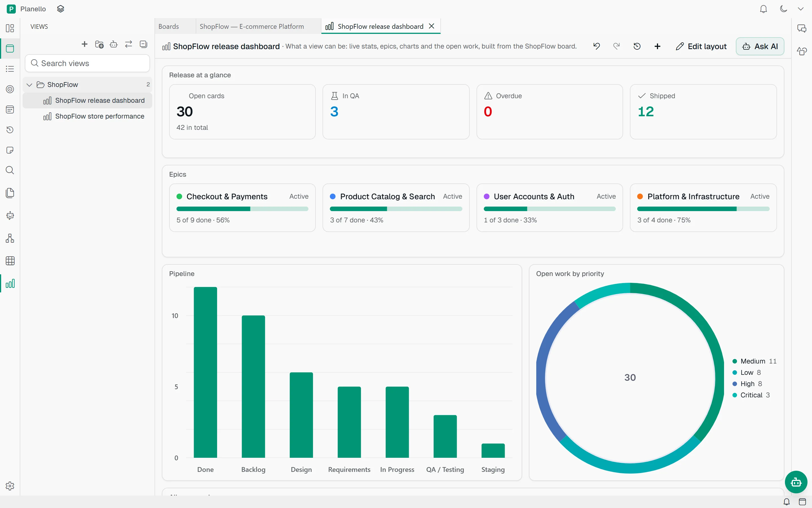
Task: Close the ShopFlow release dashboard tab
Action: pyautogui.click(x=432, y=26)
